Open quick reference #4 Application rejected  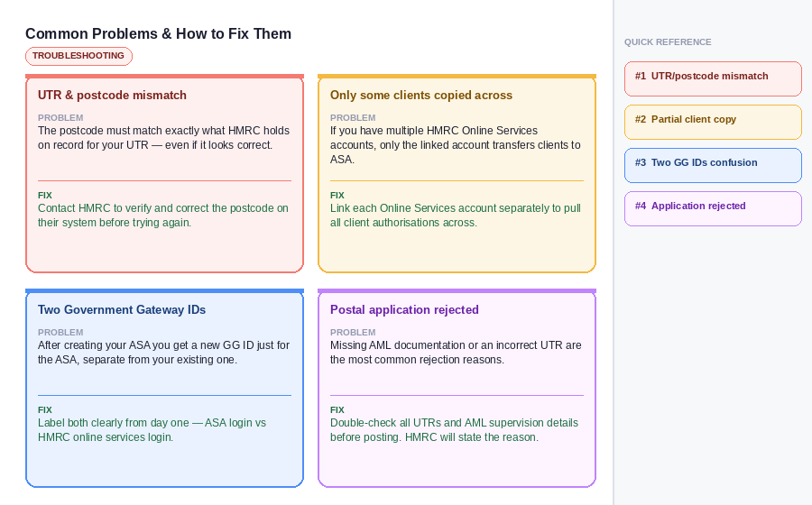712,207
